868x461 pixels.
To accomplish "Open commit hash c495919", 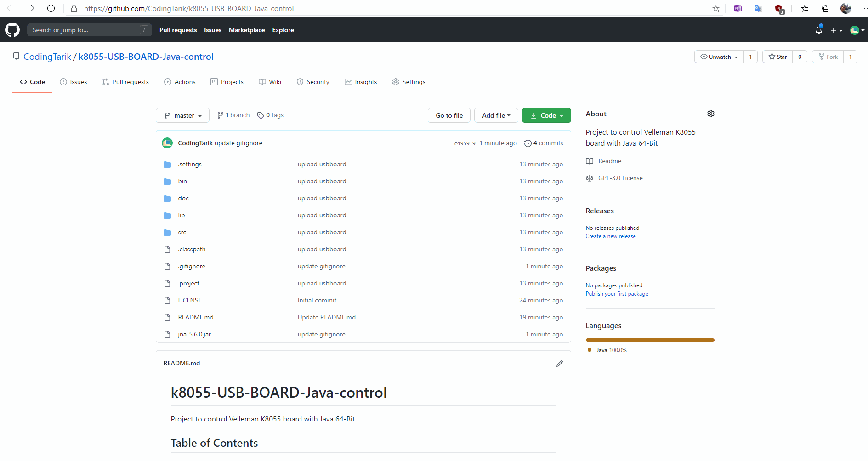I will pos(465,143).
